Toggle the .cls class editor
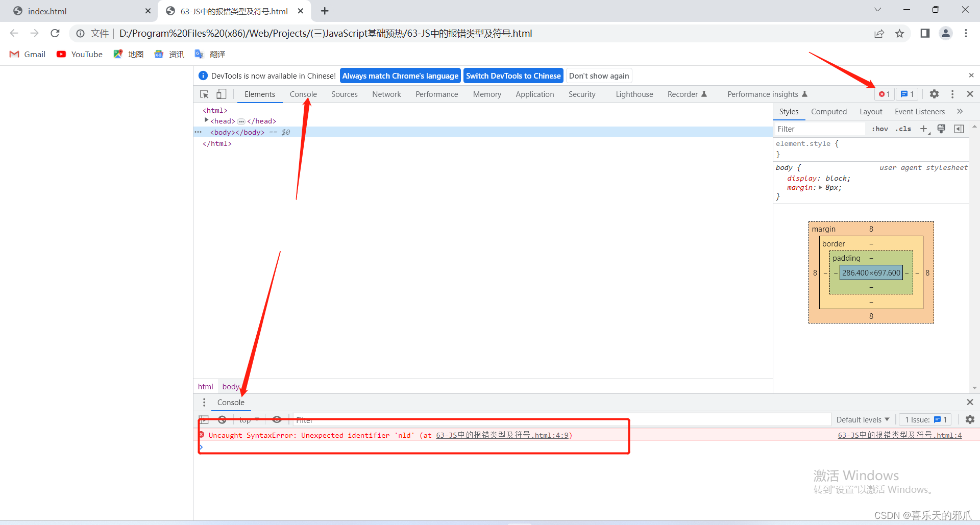 [903, 129]
